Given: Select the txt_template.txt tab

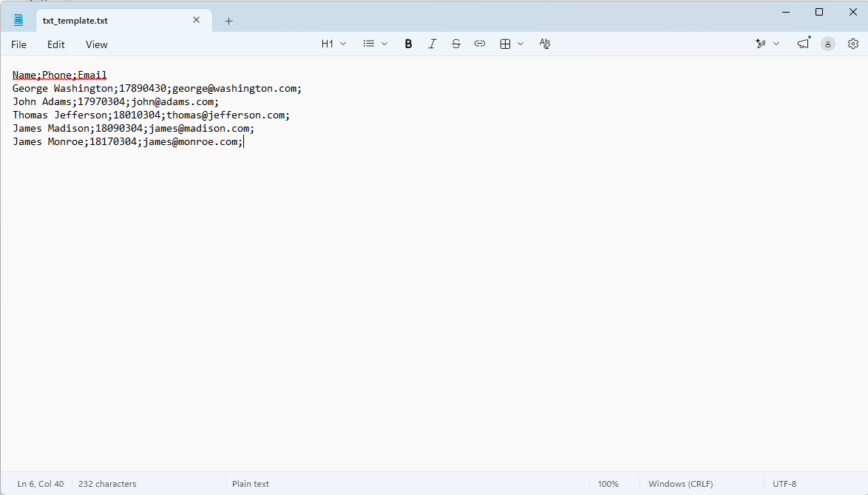Looking at the screenshot, I should coord(124,21).
